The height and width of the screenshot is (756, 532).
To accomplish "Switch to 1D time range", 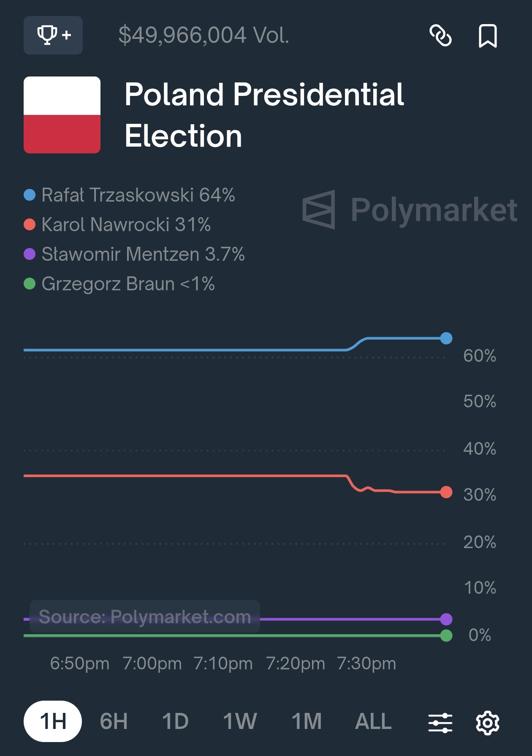I will click(x=175, y=721).
